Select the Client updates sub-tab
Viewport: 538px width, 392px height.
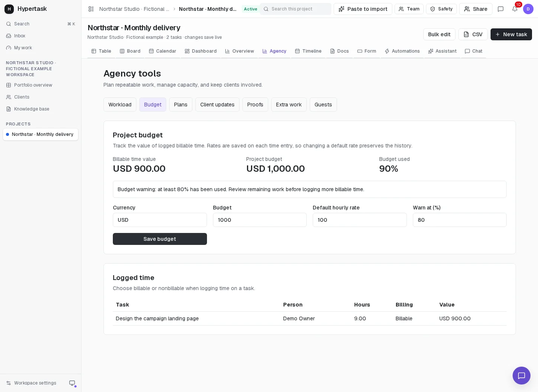click(x=217, y=105)
